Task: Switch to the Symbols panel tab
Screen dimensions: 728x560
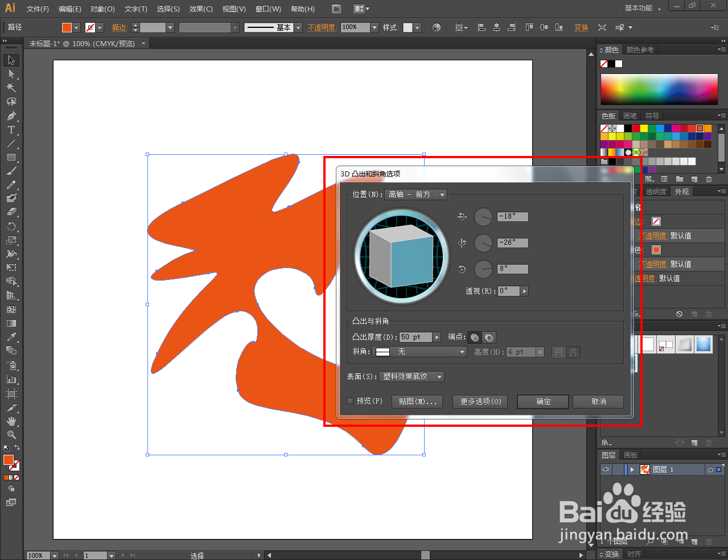Action: 652,116
